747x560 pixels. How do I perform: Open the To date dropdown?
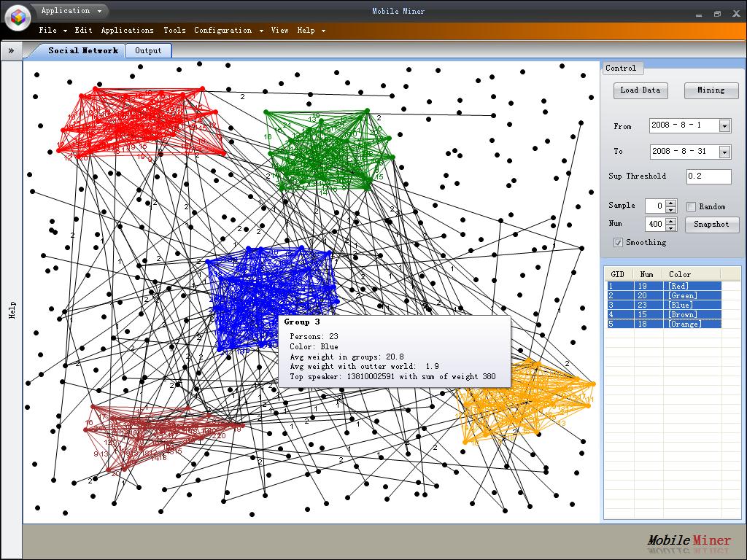click(x=724, y=152)
